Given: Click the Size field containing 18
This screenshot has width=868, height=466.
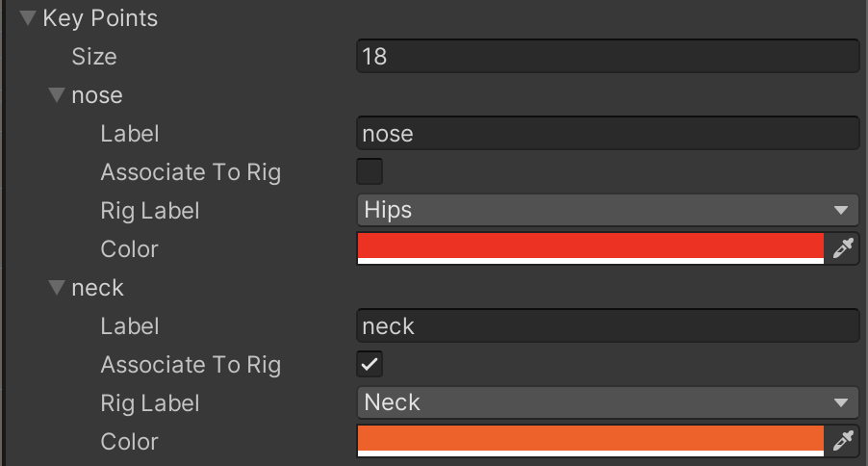Looking at the screenshot, I should (606, 57).
